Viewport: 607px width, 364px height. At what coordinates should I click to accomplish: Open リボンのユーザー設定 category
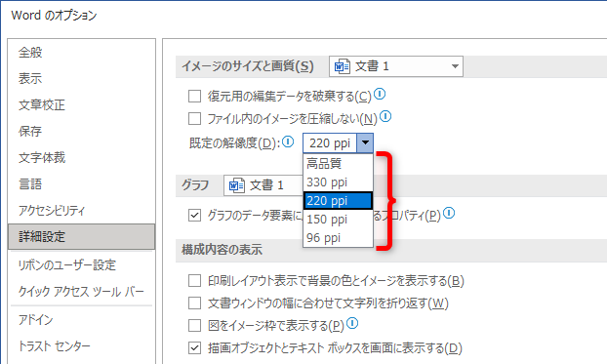click(x=81, y=265)
